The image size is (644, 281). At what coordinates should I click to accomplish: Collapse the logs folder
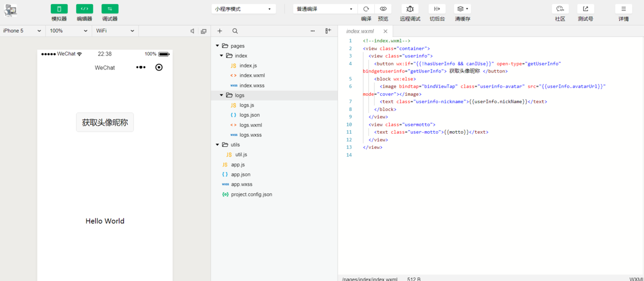[x=222, y=95]
